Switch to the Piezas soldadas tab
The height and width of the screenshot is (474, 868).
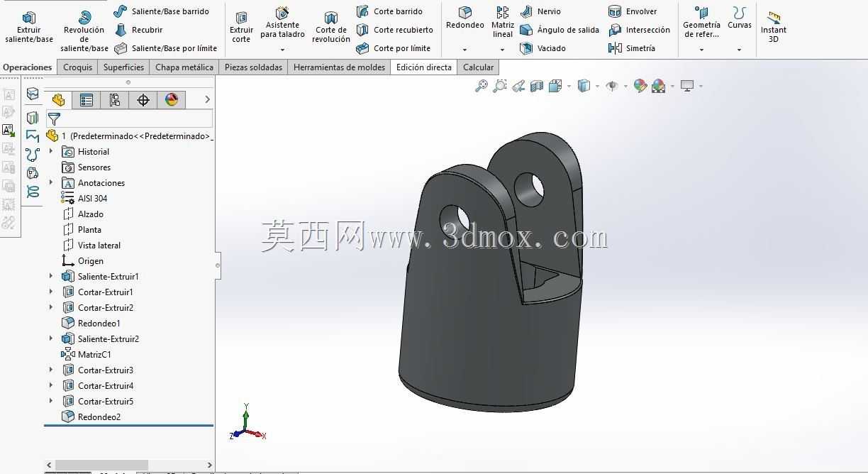253,67
